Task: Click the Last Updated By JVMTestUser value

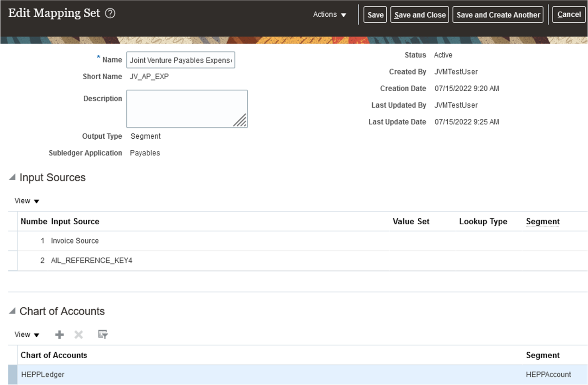Action: [x=456, y=105]
